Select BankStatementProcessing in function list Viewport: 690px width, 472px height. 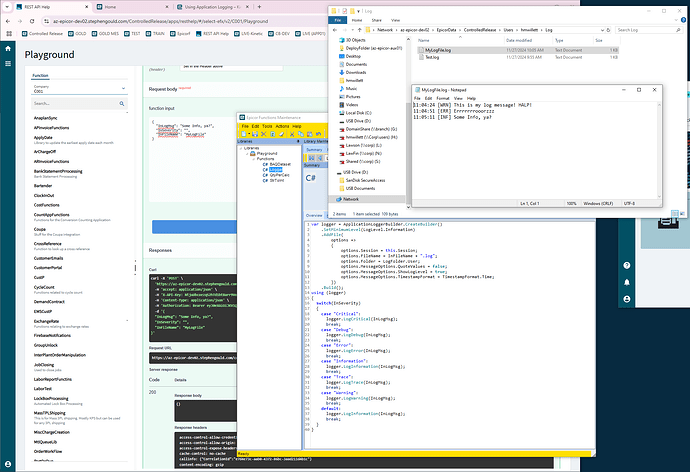click(x=58, y=172)
